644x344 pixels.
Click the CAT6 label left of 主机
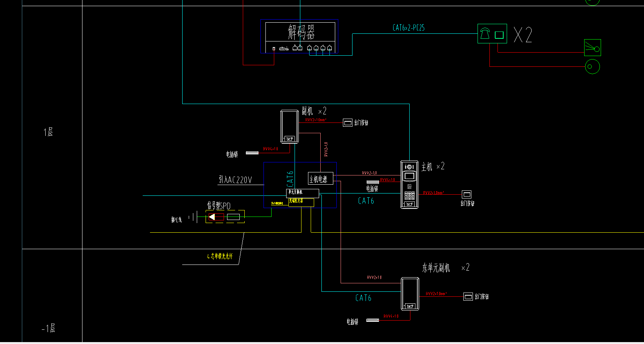[366, 201]
